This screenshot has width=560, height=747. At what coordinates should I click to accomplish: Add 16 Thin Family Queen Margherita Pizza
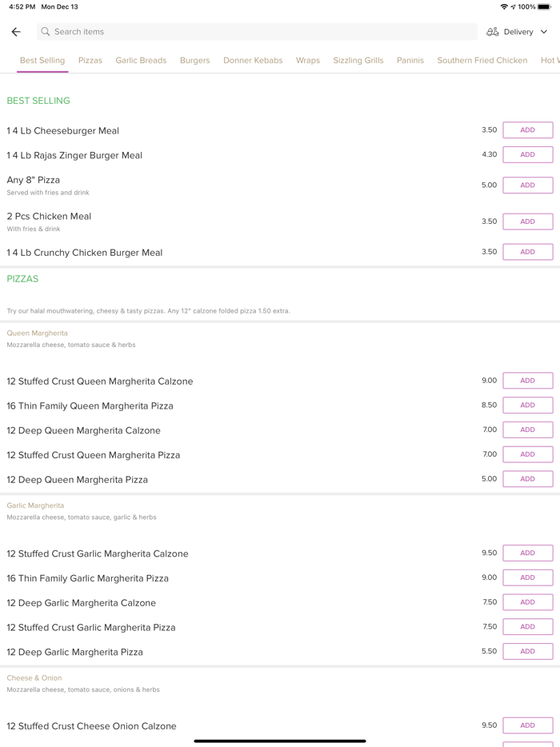527,405
